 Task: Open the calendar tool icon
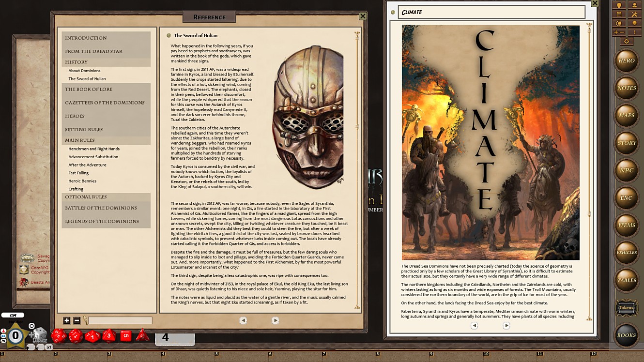(619, 14)
